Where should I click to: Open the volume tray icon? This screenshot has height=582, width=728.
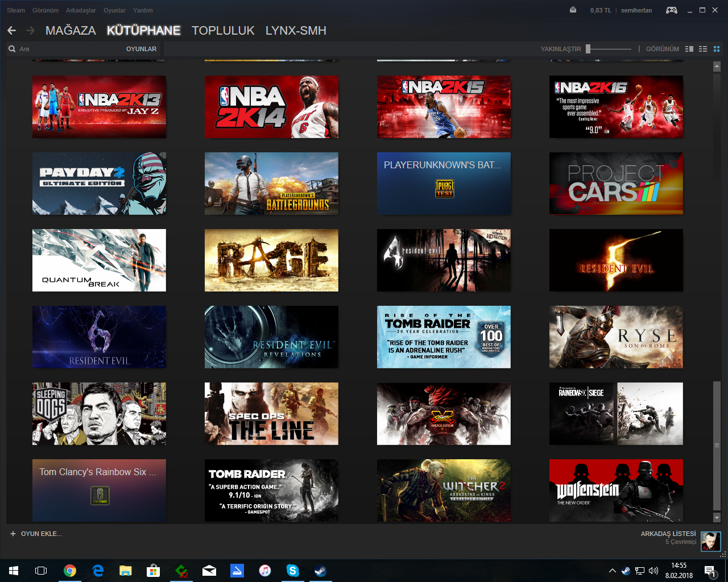[653, 571]
